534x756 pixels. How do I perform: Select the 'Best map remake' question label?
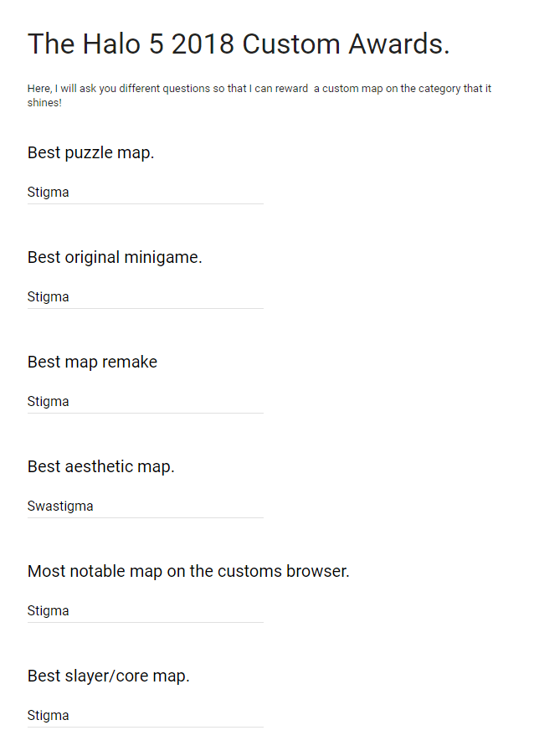(x=92, y=363)
